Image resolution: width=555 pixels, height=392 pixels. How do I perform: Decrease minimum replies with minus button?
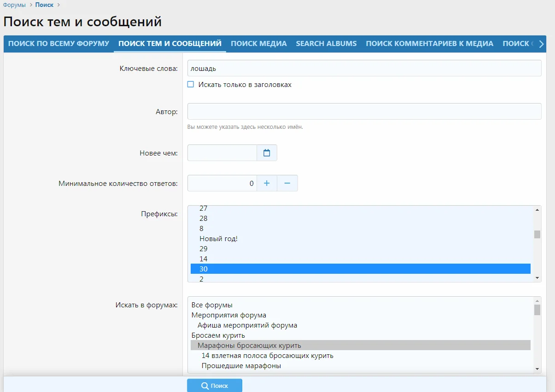coord(287,183)
